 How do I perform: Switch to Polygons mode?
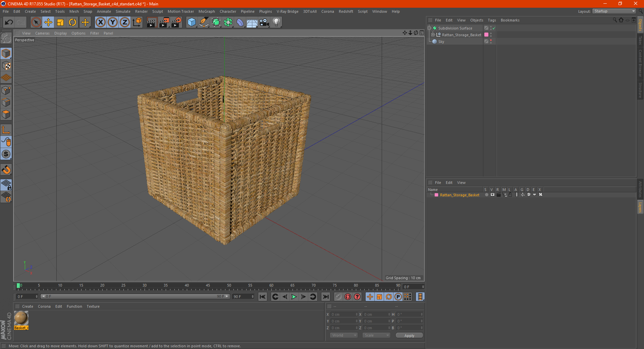[6, 114]
